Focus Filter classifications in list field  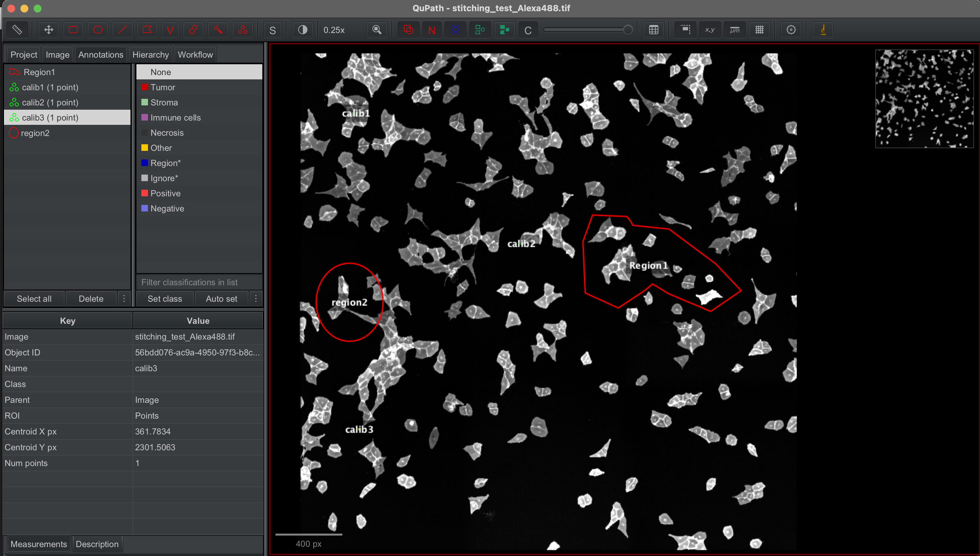(199, 282)
